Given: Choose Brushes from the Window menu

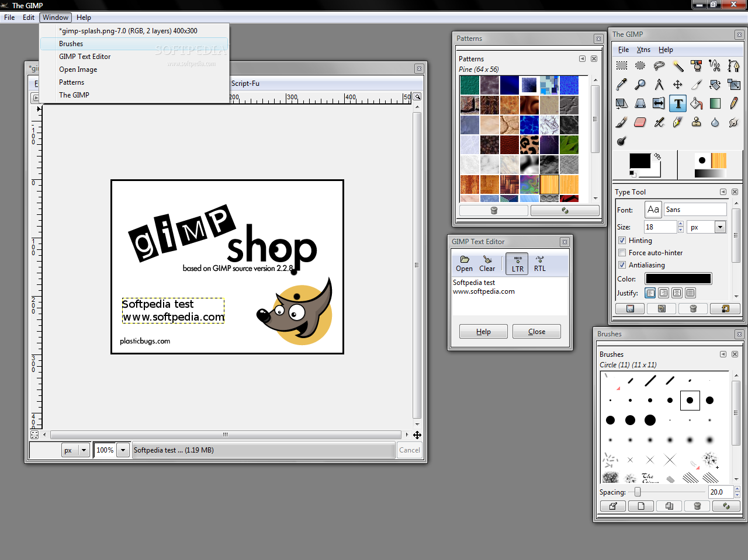Looking at the screenshot, I should click(x=134, y=44).
